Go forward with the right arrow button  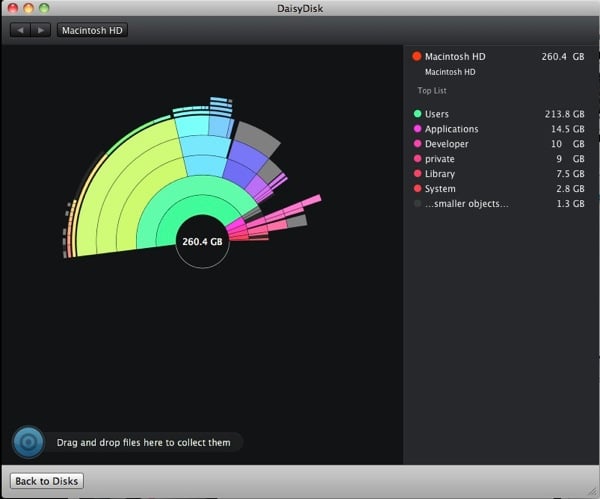41,30
